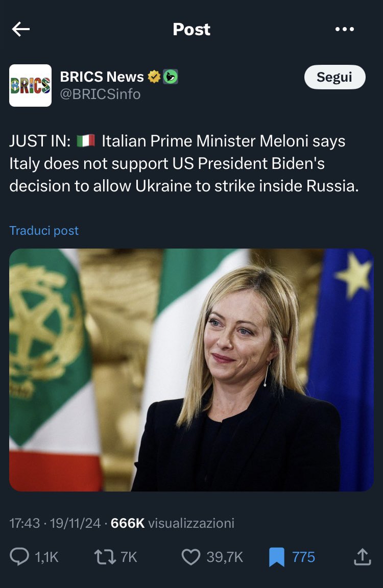Tap the back arrow icon
The image size is (383, 588).
20,29
